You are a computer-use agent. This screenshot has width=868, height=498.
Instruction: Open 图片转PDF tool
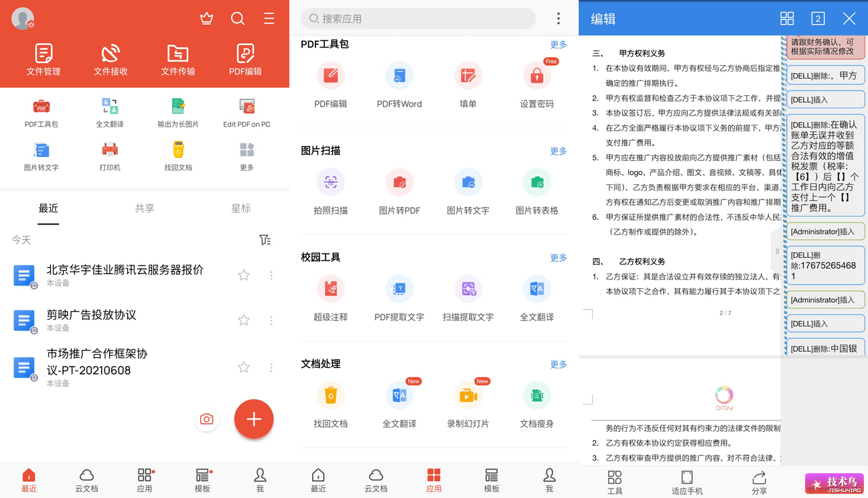click(x=399, y=192)
